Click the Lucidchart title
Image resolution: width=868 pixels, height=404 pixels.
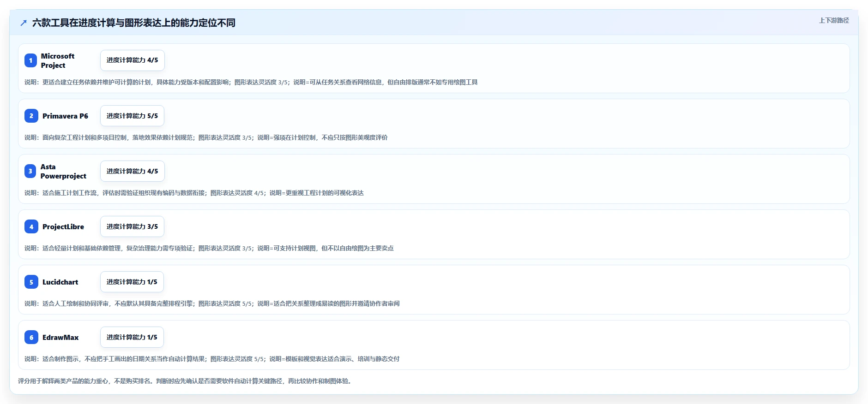click(x=60, y=282)
